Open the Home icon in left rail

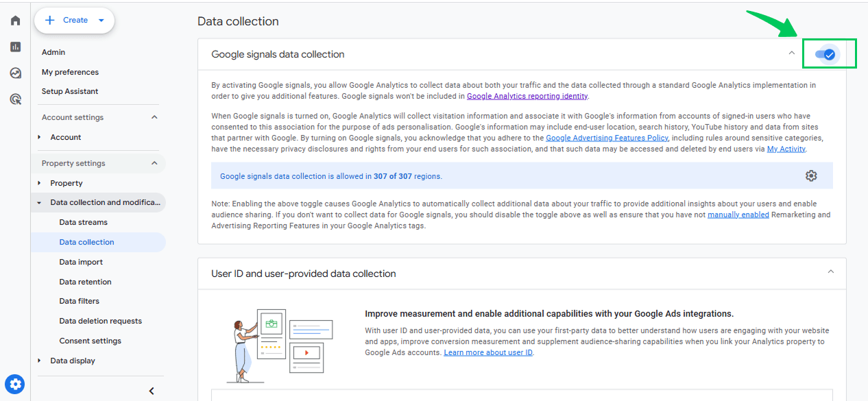15,21
